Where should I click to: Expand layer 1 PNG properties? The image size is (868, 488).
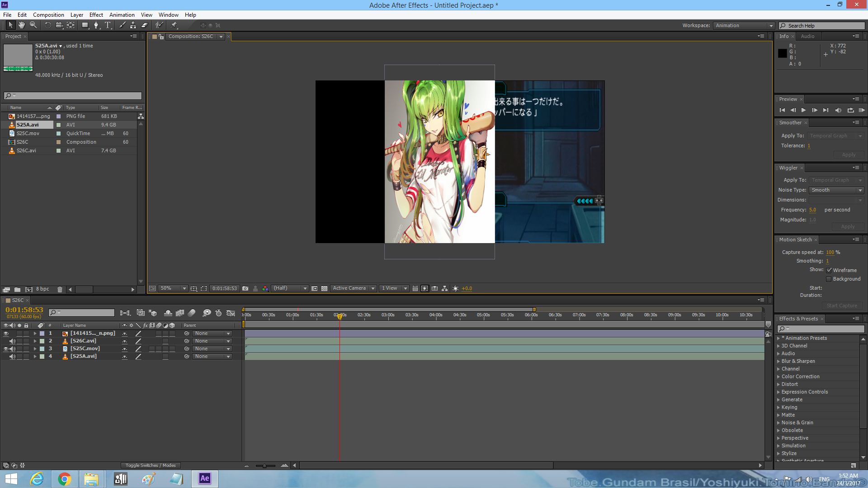coord(35,333)
